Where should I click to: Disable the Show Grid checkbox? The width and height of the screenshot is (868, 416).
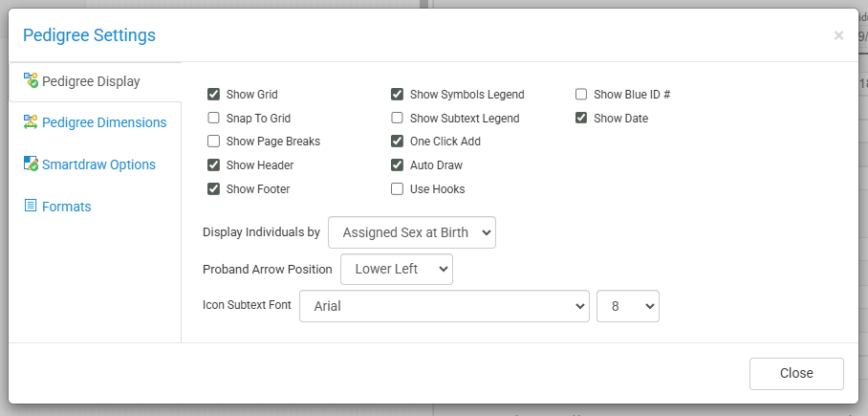214,95
